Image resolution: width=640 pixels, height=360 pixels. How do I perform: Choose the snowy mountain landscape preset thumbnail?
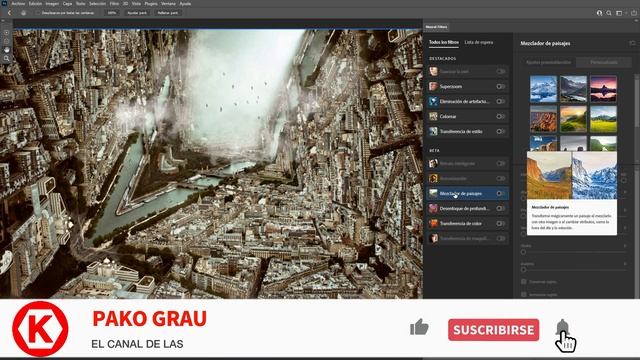coord(543,89)
